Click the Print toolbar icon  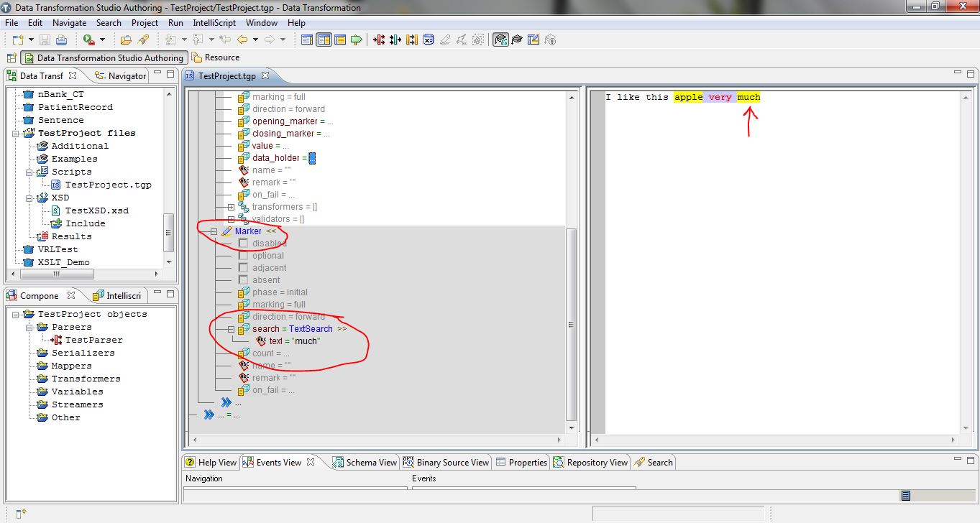[61, 40]
